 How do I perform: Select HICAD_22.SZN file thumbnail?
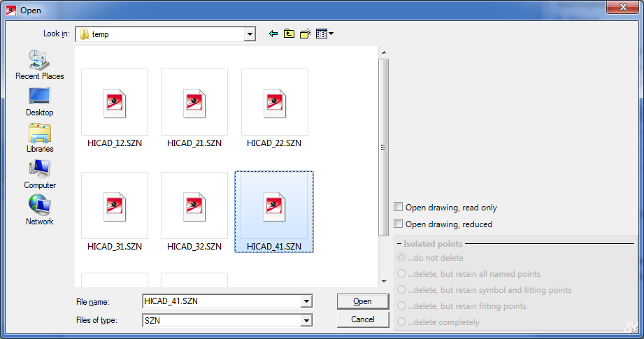[x=274, y=102]
